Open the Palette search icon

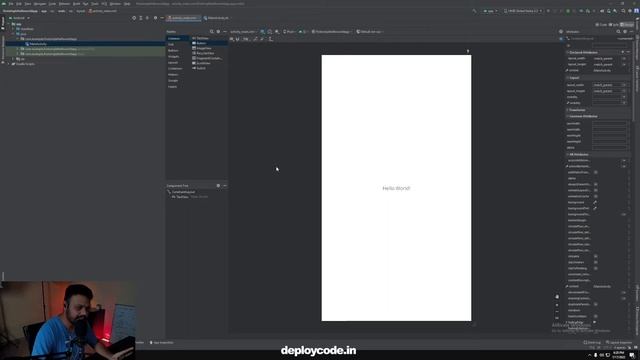(x=211, y=31)
